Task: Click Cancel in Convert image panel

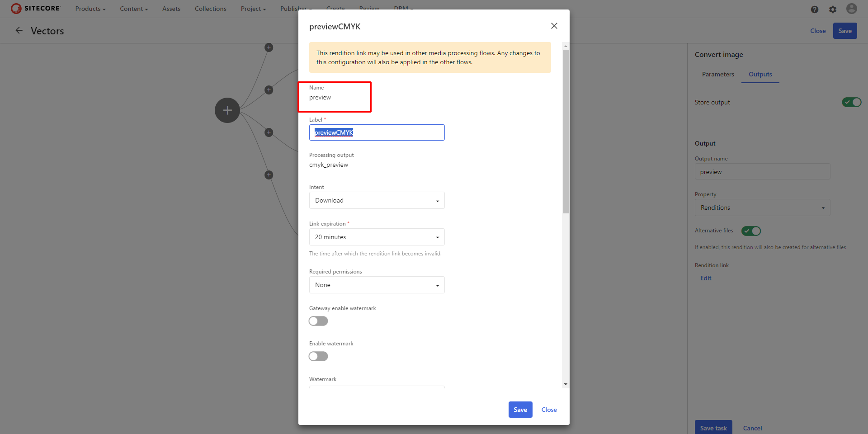Action: 752,428
